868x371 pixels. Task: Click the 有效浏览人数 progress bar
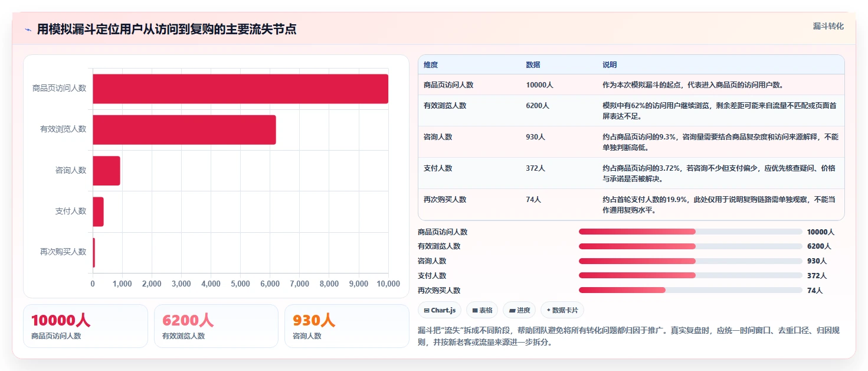(x=690, y=246)
